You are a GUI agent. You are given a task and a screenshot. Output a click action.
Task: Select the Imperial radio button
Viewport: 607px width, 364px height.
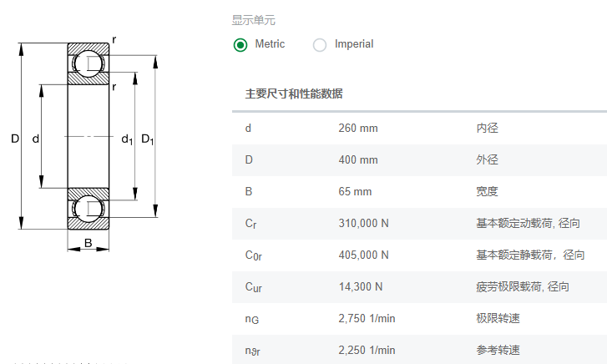pos(320,45)
